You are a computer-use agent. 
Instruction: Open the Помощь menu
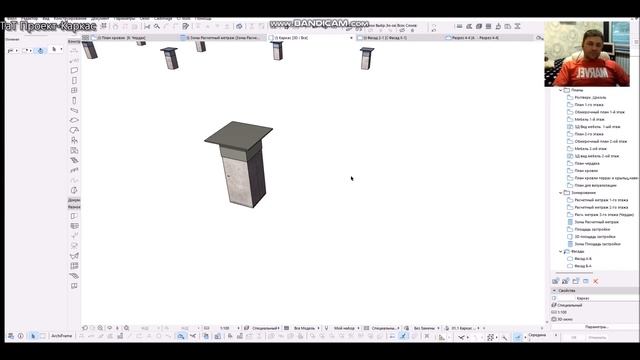click(203, 18)
